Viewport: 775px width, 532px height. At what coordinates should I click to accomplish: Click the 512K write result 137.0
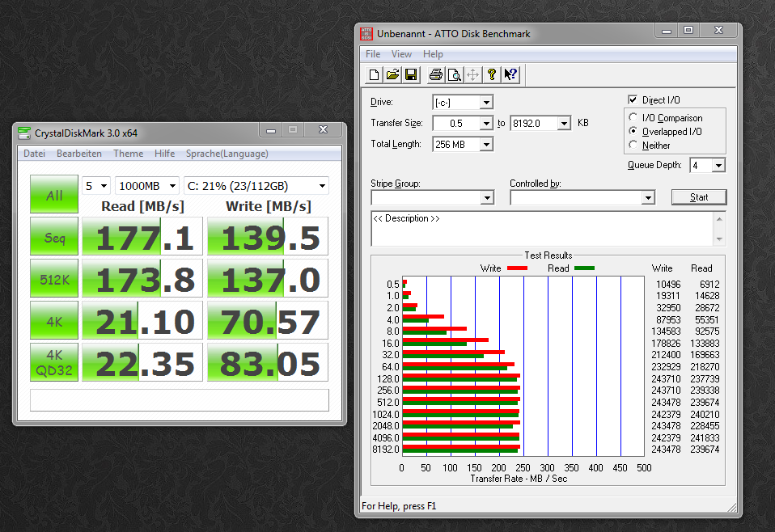[268, 278]
